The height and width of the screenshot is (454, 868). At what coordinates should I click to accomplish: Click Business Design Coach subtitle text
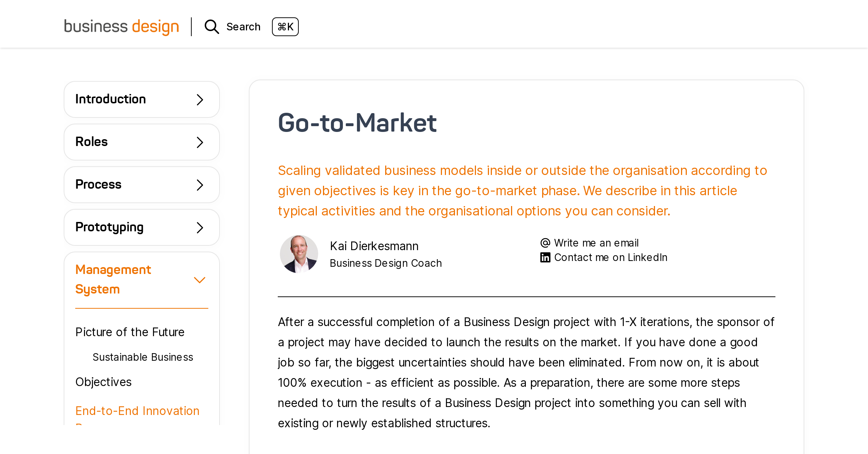pyautogui.click(x=386, y=263)
